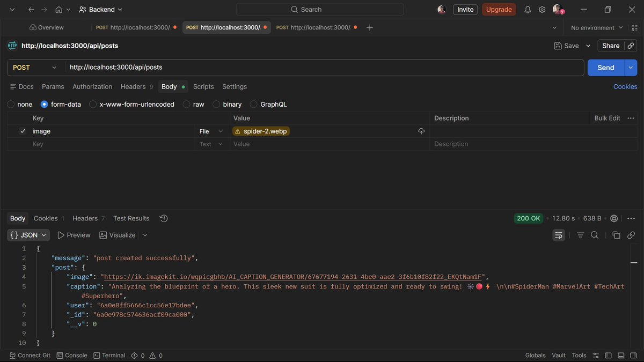The height and width of the screenshot is (362, 644).
Task: Switch to response Cookies tab
Action: 49,218
